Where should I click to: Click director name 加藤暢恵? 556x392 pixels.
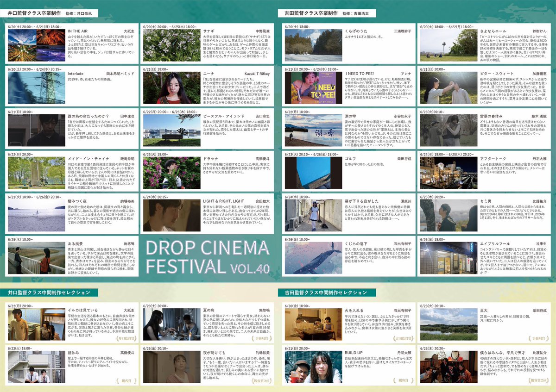(x=540, y=74)
